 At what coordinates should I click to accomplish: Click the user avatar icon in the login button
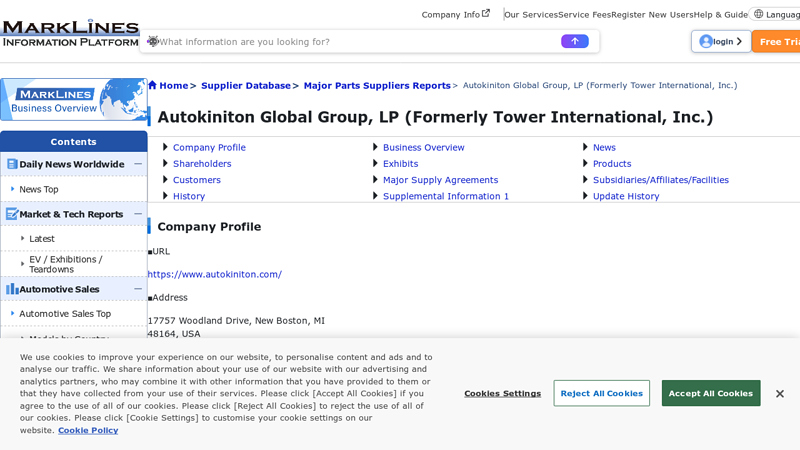[x=706, y=41]
